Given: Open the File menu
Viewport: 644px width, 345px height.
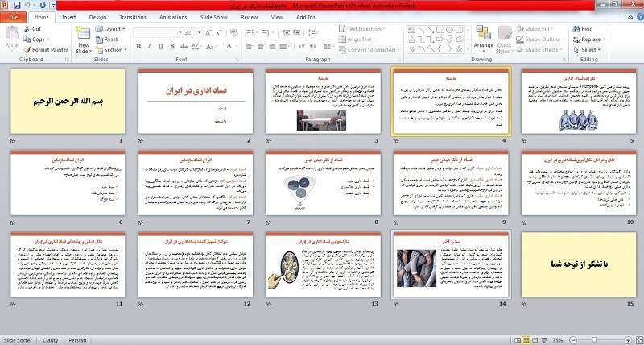Looking at the screenshot, I should pos(14,16).
